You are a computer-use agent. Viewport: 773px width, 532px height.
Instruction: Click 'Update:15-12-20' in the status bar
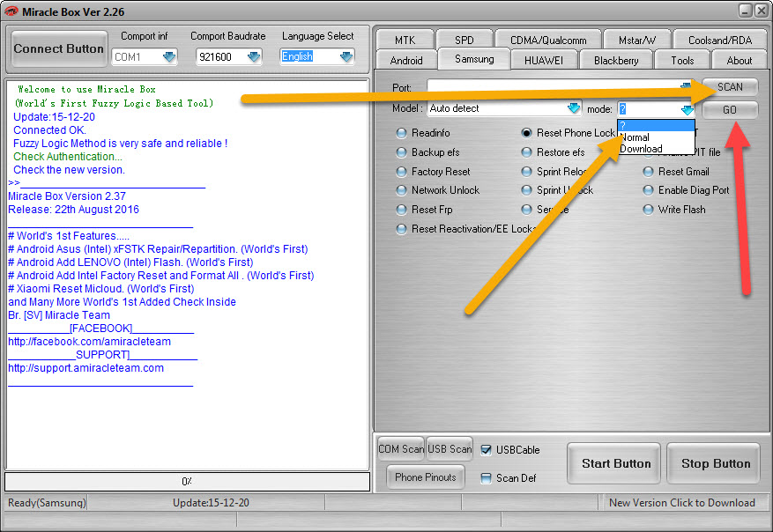point(211,502)
